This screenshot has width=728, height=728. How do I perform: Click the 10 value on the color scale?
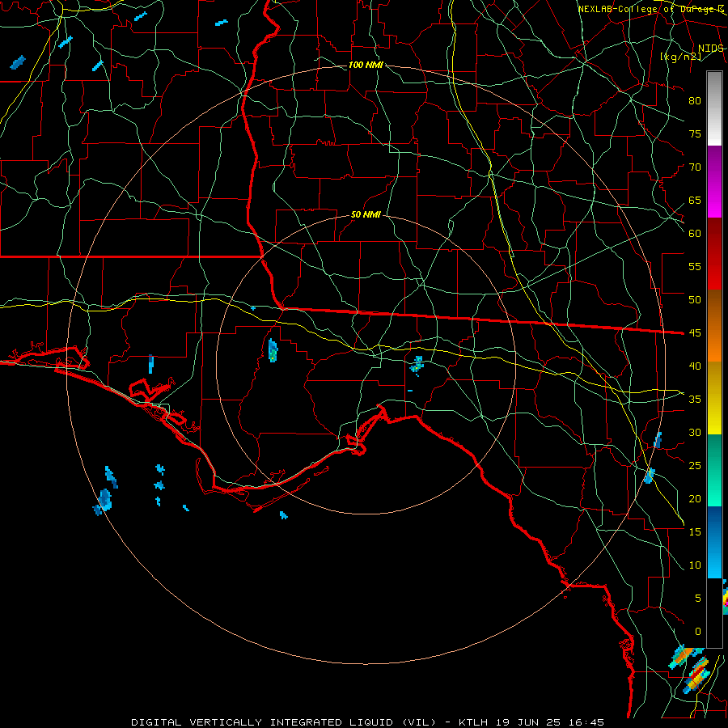[695, 565]
